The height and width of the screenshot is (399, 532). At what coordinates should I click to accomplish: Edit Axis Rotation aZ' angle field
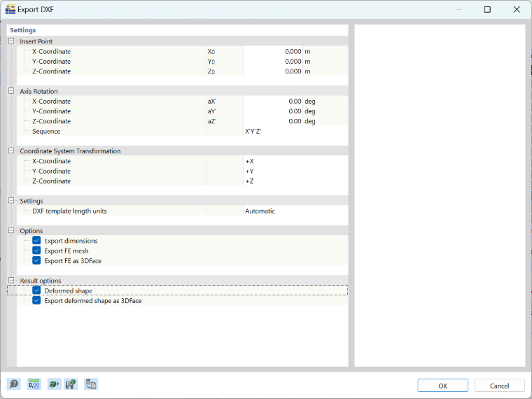tap(273, 121)
